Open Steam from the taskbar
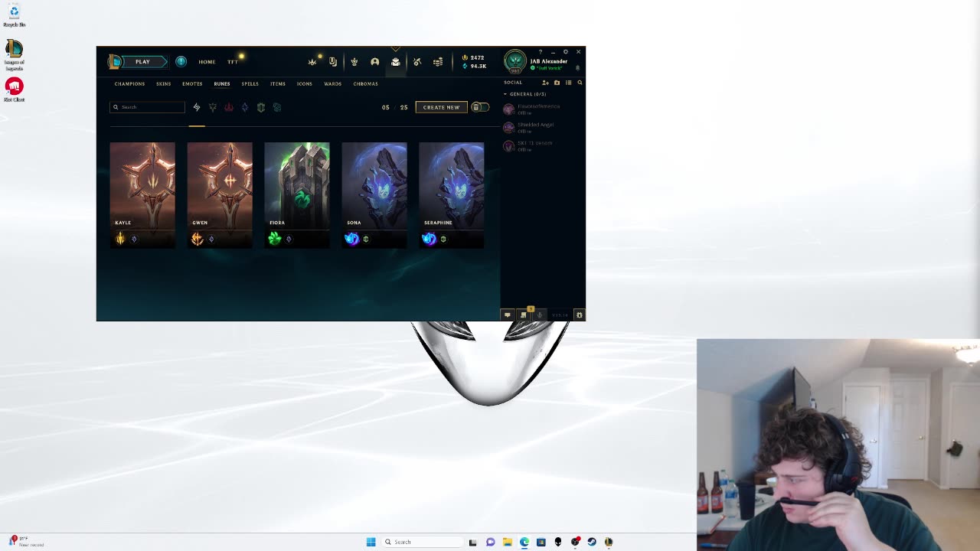This screenshot has width=980, height=551. [x=592, y=542]
